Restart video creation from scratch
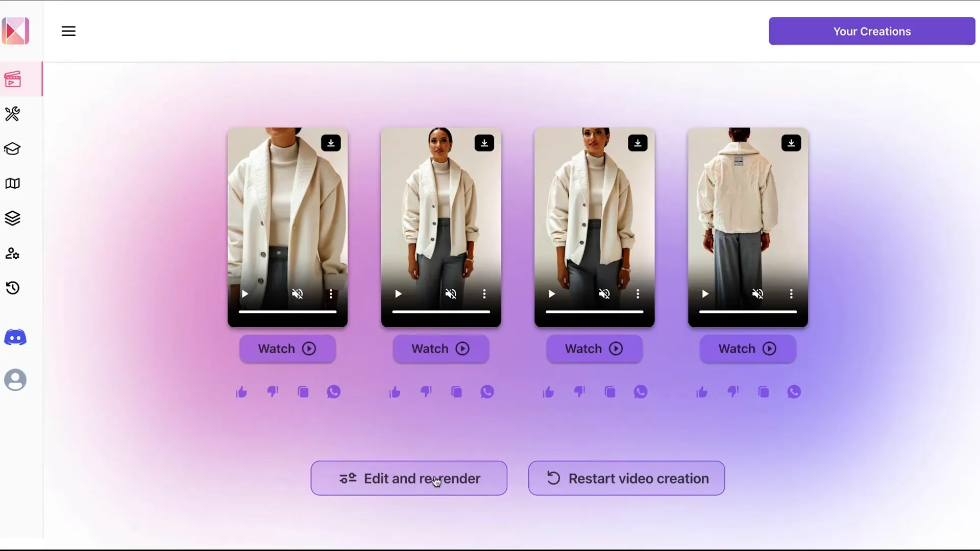 tap(627, 479)
